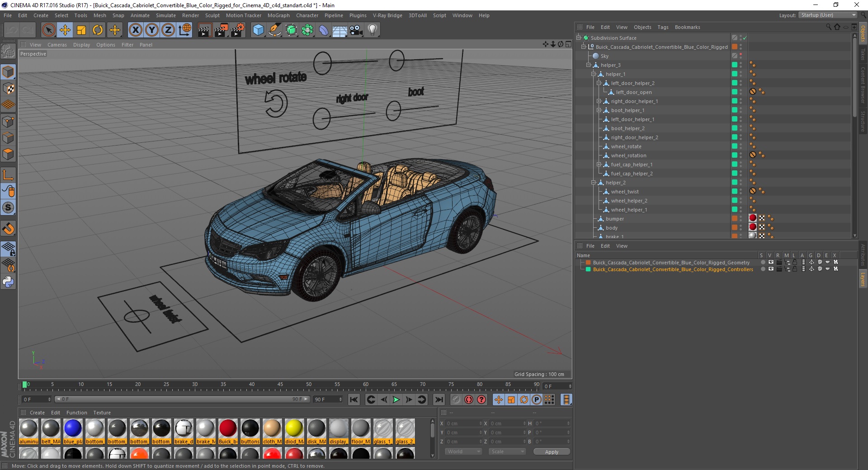Select wheel_twist object in tree
This screenshot has height=470, width=868.
coord(625,192)
